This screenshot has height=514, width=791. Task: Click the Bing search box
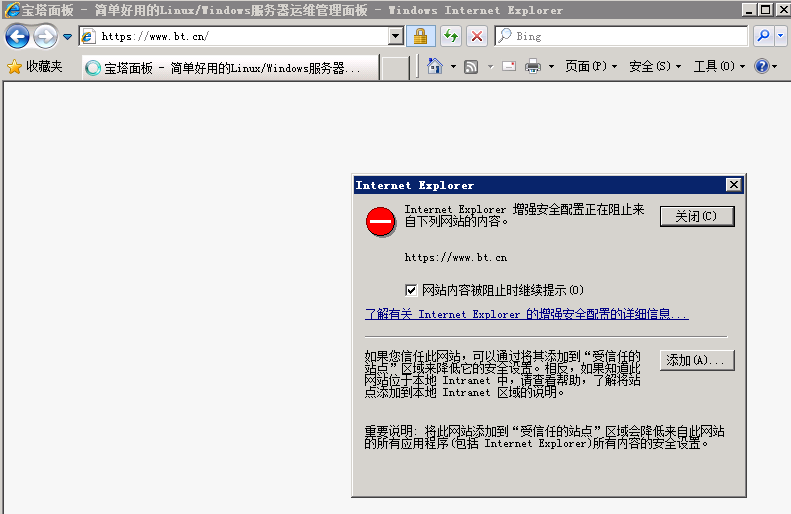[622, 36]
